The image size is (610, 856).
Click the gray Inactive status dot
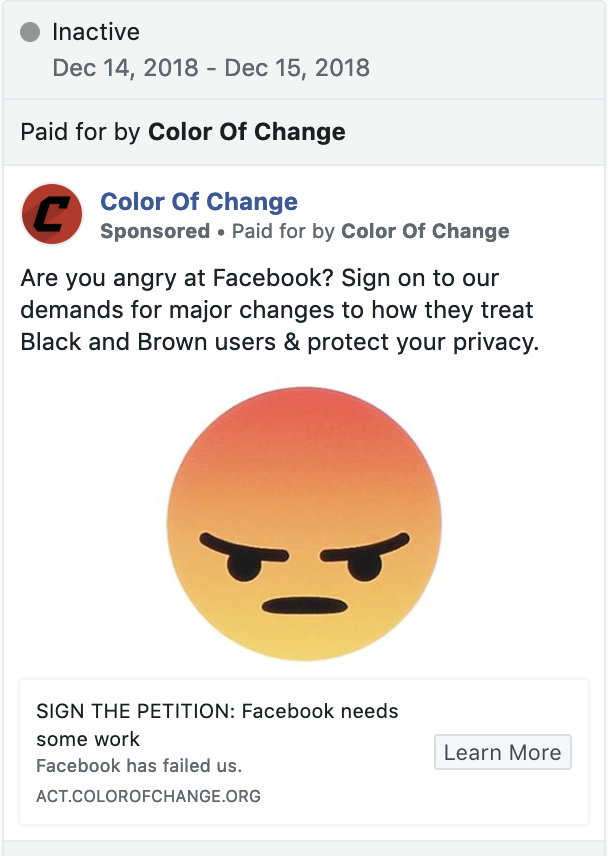point(30,32)
